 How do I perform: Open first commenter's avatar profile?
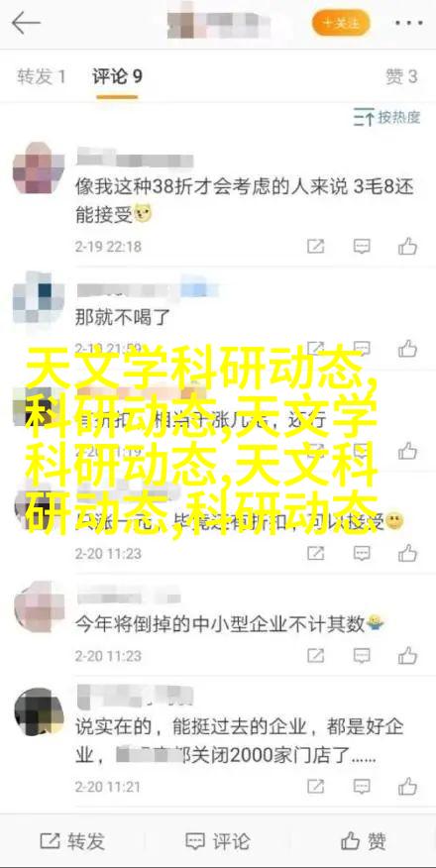click(x=39, y=166)
